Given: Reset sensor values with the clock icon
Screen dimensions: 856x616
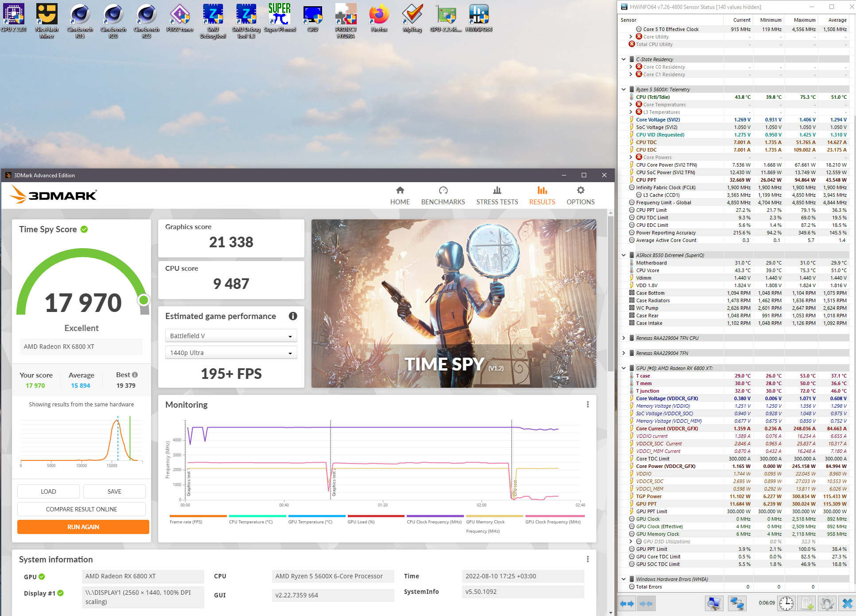Looking at the screenshot, I should pyautogui.click(x=786, y=603).
